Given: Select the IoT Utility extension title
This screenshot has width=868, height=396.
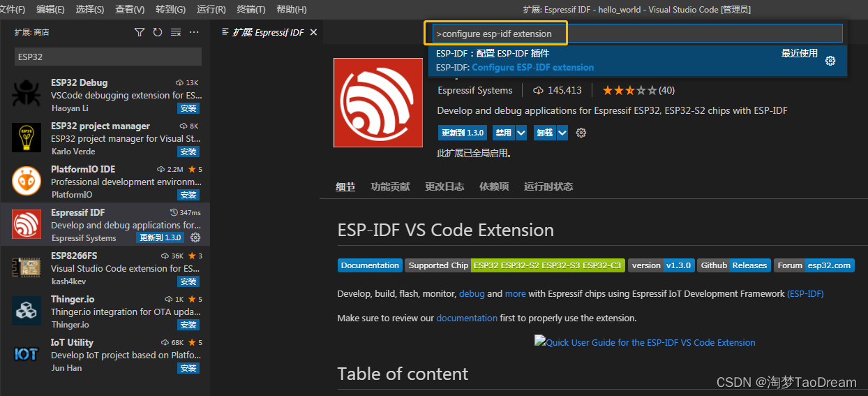Looking at the screenshot, I should (72, 342).
